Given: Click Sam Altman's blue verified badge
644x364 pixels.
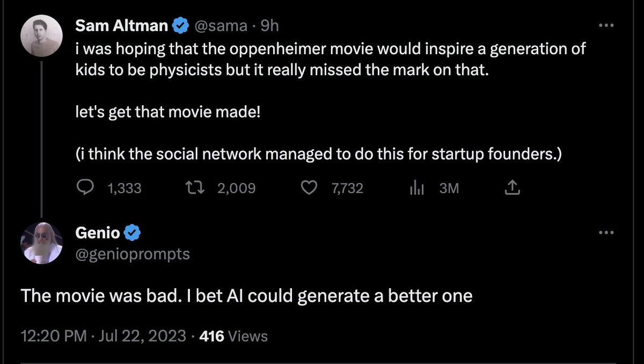Looking at the screenshot, I should coord(181,25).
